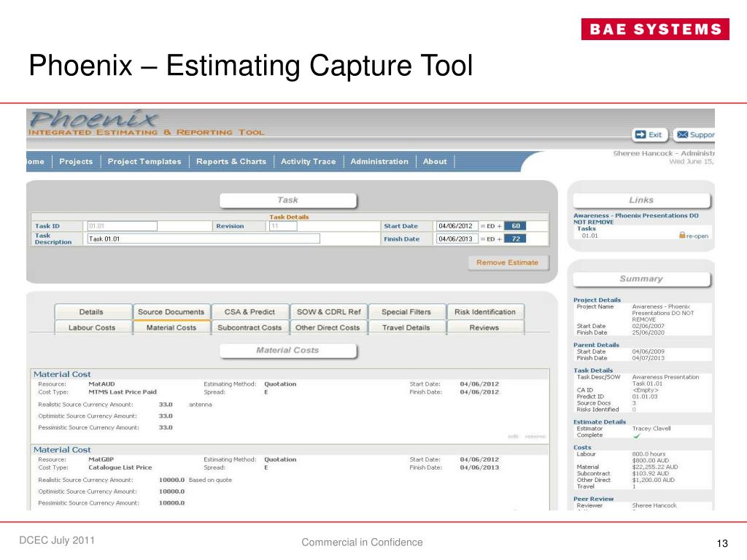Click Tracey Clavell estimator name
Screen dimensions: 747x560
pos(651,429)
